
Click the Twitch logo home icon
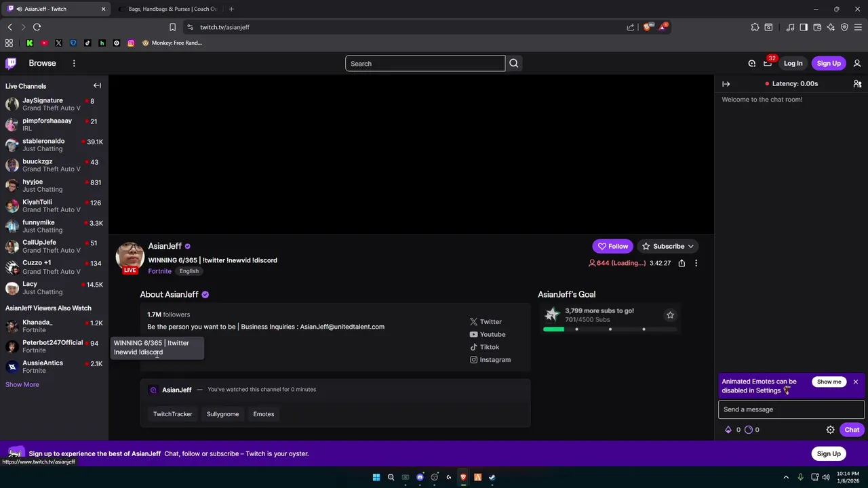(11, 63)
